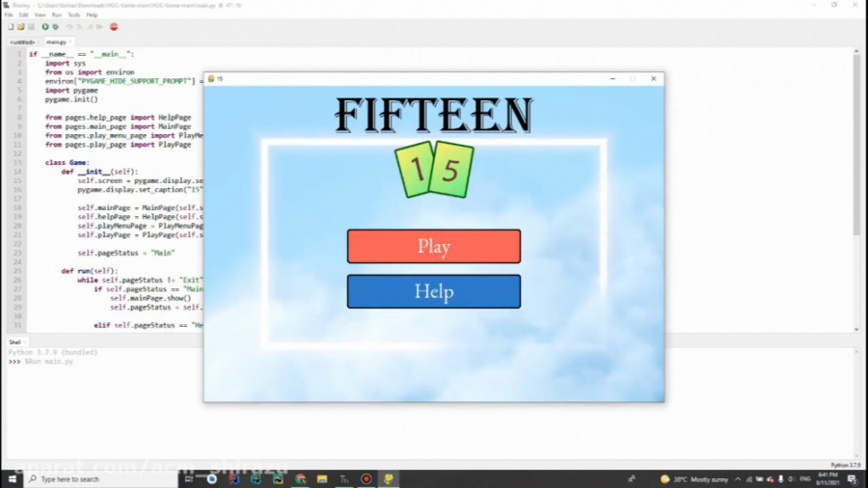
Task: Click the "import pygame" code line
Action: [71, 91]
